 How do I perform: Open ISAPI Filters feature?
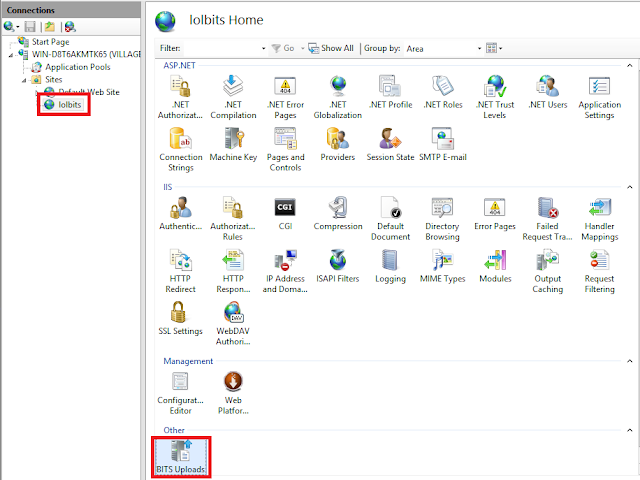[x=338, y=267]
